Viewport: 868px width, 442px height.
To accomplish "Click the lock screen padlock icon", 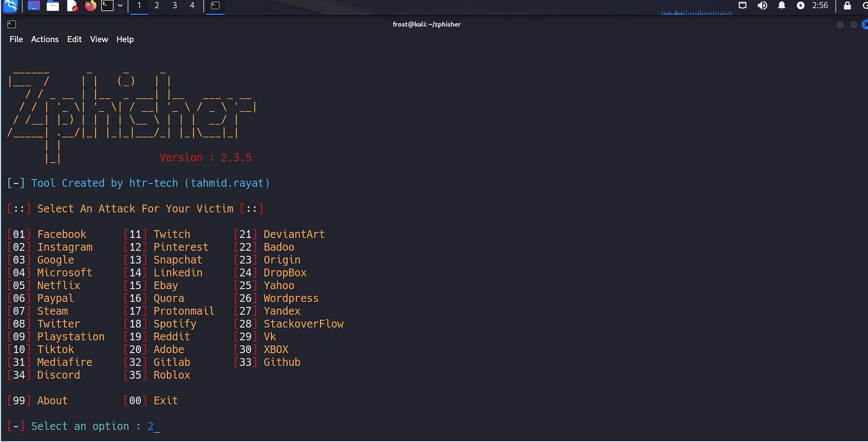I will click(847, 6).
